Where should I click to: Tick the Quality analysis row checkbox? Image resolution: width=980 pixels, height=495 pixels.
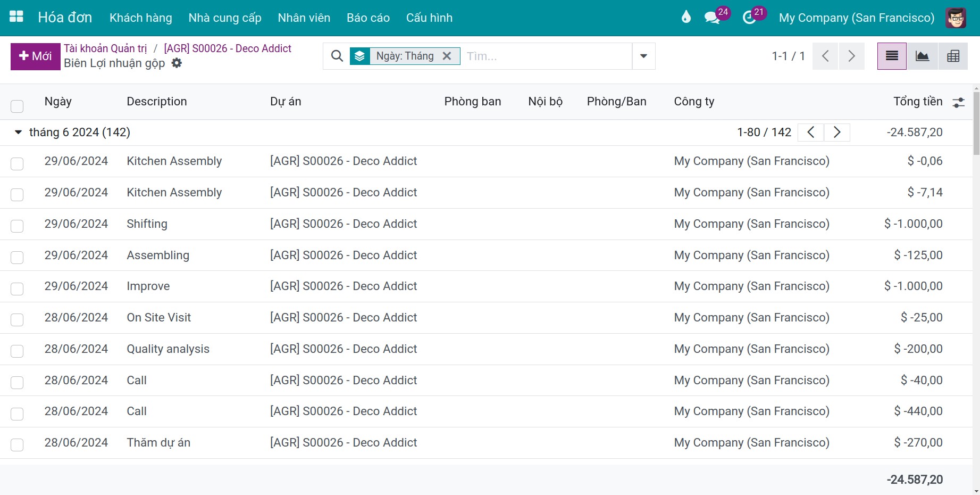(17, 351)
